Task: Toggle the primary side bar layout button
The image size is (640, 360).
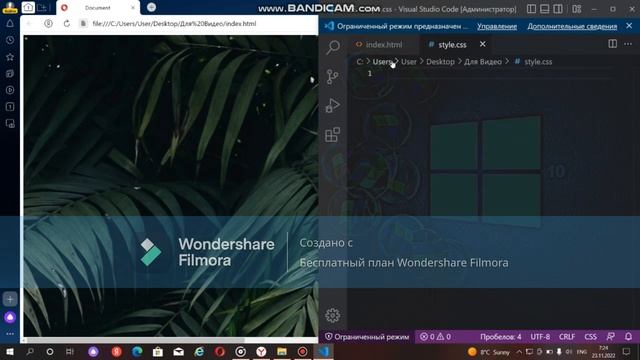Action: 531,9
